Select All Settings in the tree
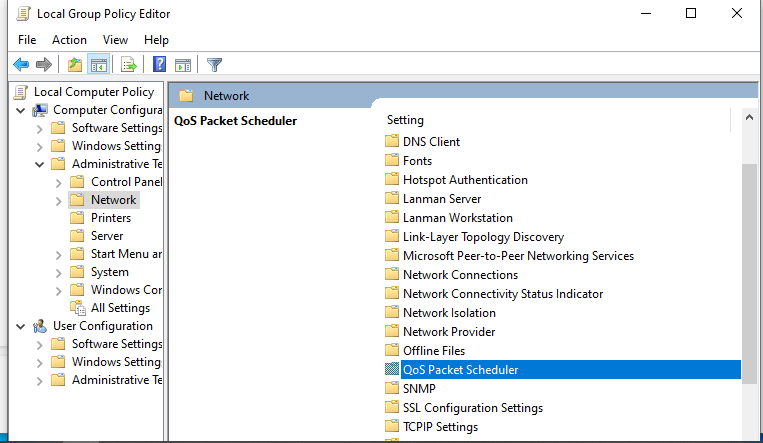The height and width of the screenshot is (443, 763). coord(120,308)
